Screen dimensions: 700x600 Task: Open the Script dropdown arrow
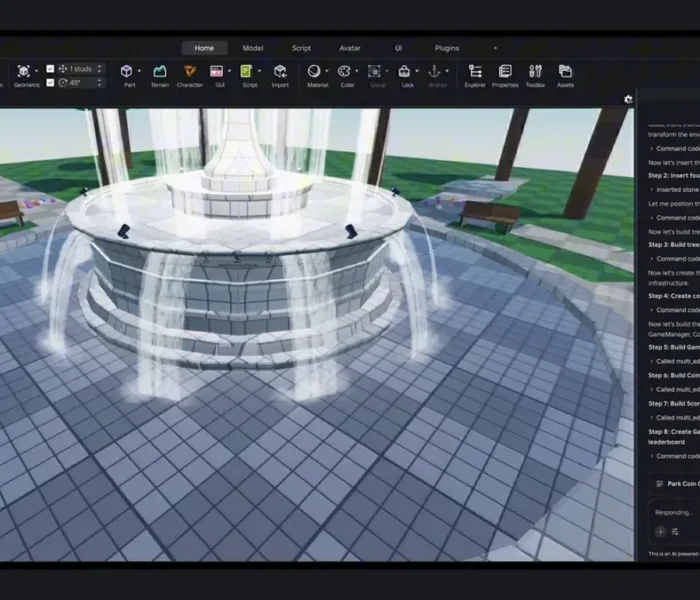[259, 71]
